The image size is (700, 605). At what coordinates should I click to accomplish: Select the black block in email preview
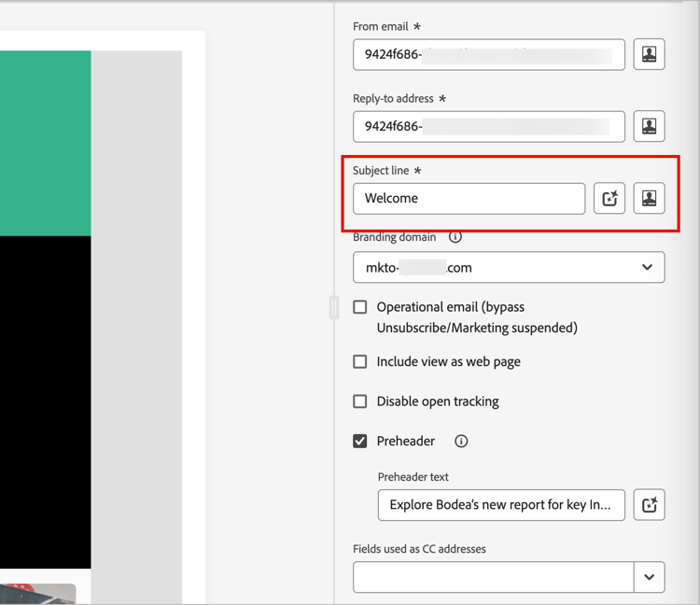(x=46, y=401)
